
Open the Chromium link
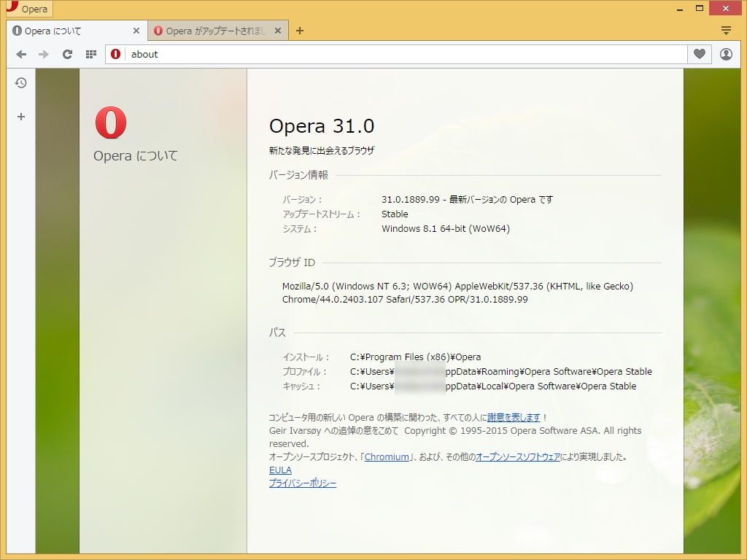[387, 456]
